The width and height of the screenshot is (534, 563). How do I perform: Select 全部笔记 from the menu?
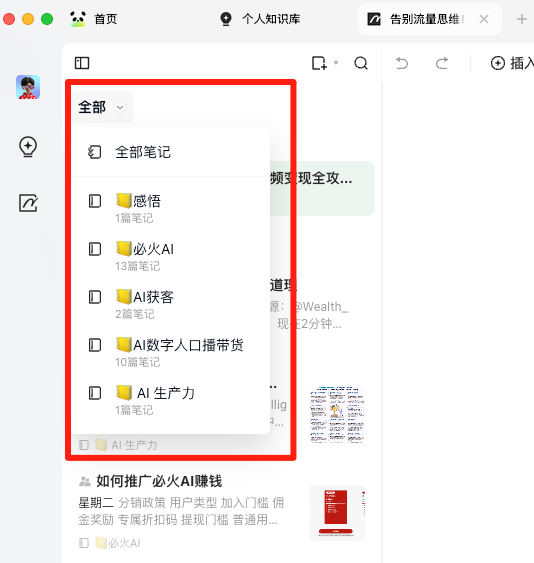point(171,152)
